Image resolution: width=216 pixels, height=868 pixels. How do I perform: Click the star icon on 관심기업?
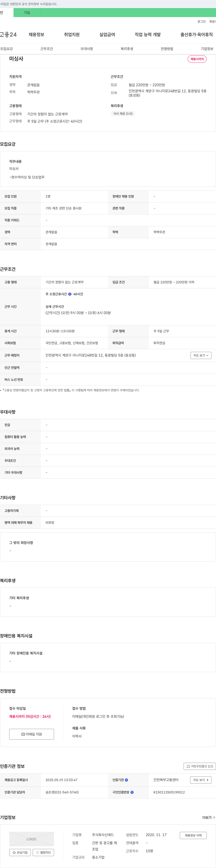click(x=14, y=853)
